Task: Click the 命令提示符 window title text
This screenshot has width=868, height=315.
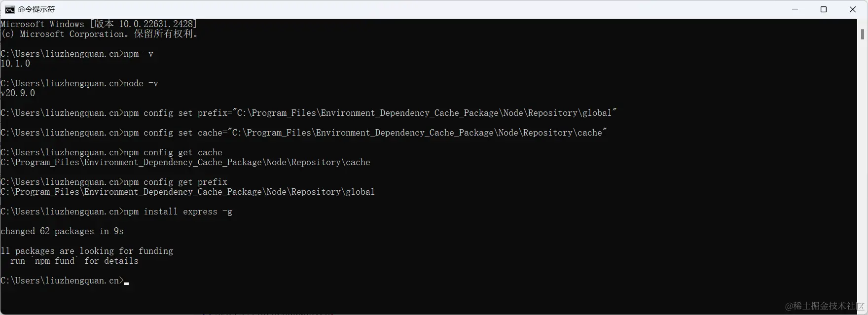Action: pos(36,9)
